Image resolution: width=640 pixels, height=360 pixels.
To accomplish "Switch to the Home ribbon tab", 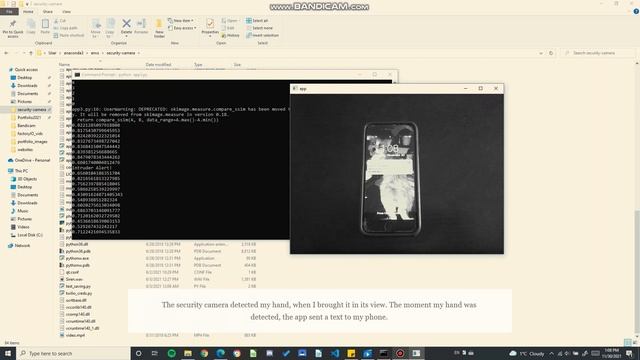I will (28, 11).
